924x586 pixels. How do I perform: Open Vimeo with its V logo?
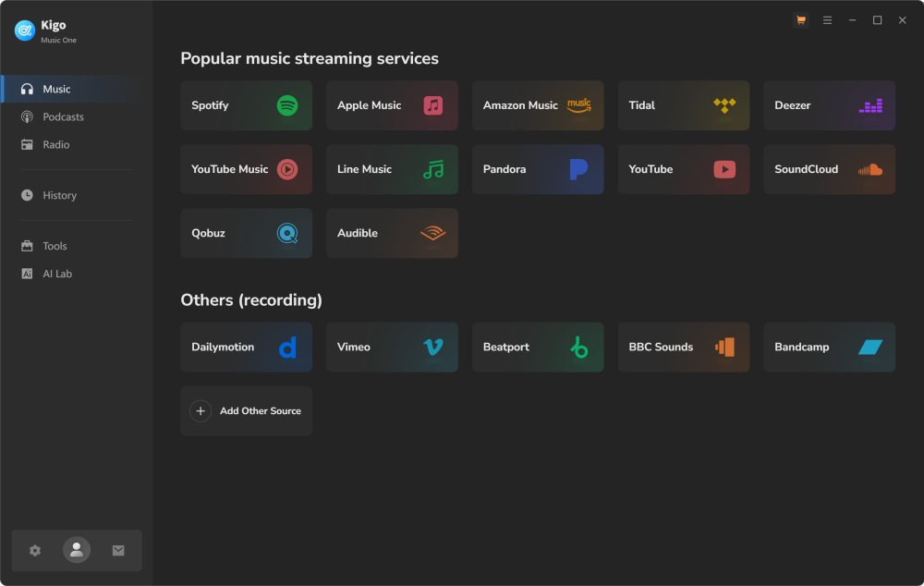pyautogui.click(x=433, y=348)
